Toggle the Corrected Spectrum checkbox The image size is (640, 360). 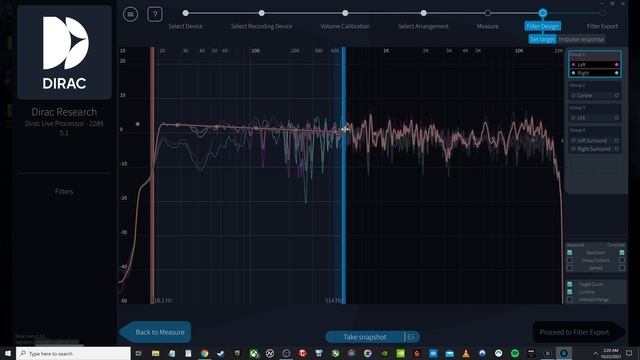[x=622, y=253]
